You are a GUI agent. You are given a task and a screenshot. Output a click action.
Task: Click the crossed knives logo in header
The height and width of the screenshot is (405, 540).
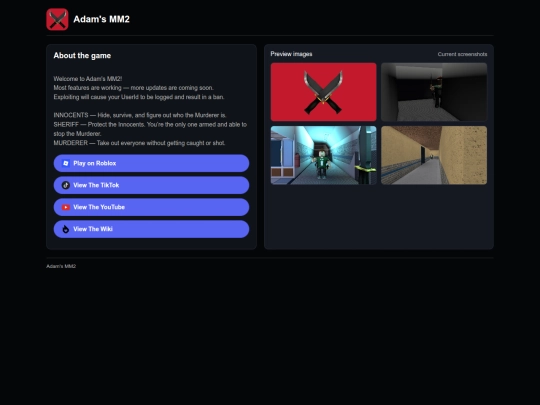(57, 19)
